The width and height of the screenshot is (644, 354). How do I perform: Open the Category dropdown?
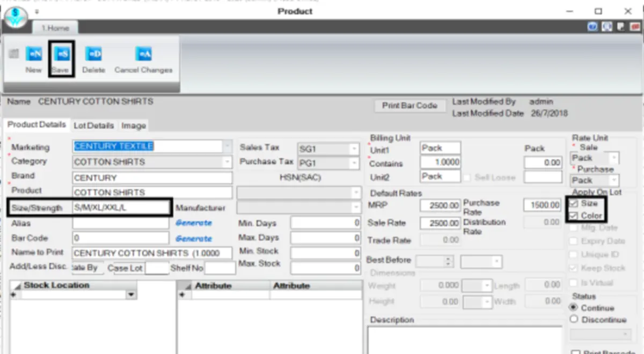pyautogui.click(x=228, y=161)
